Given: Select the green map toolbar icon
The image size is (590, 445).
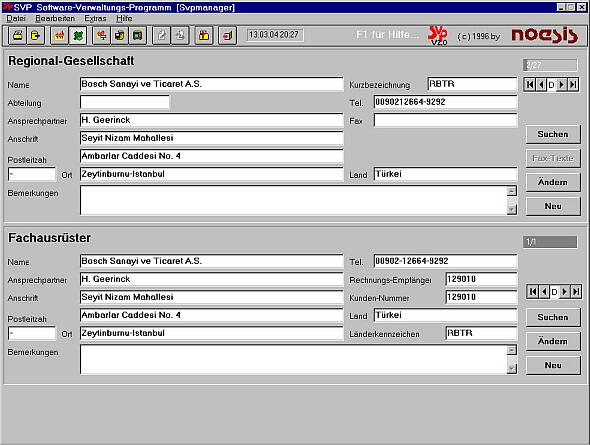Looking at the screenshot, I should click(78, 36).
